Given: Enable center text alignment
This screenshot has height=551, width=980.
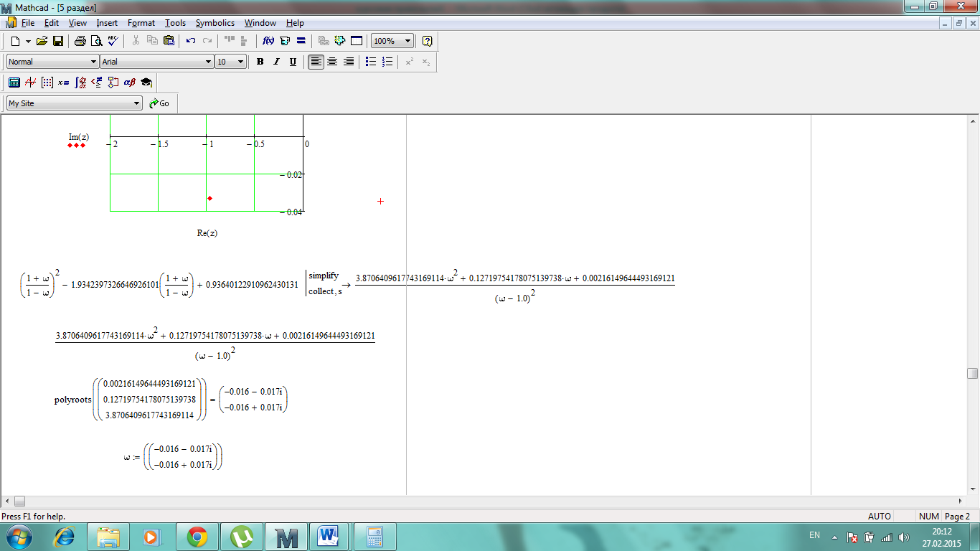Looking at the screenshot, I should point(332,62).
